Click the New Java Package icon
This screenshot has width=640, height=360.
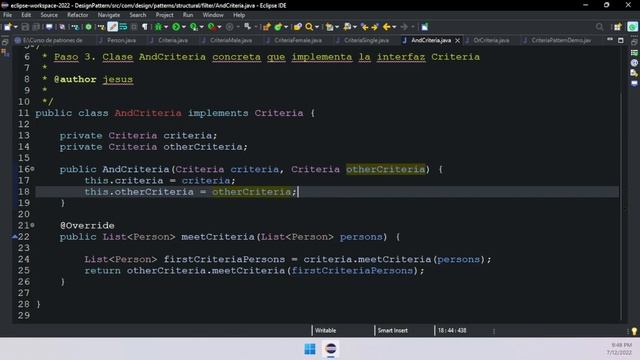point(267,27)
